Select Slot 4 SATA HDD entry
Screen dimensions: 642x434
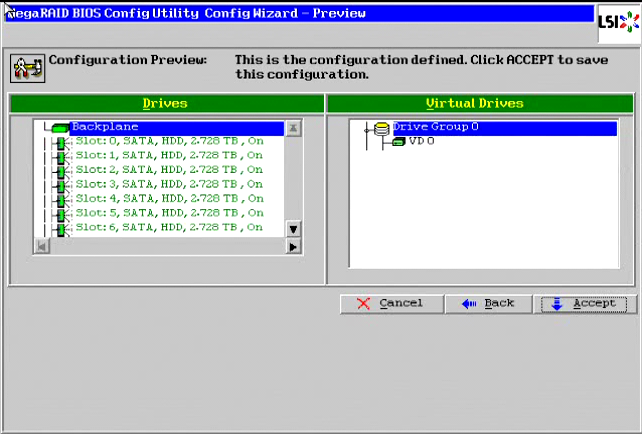point(168,199)
